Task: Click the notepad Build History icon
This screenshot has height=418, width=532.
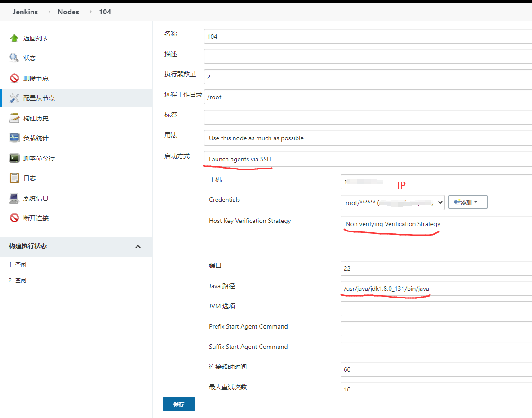Action: click(14, 118)
